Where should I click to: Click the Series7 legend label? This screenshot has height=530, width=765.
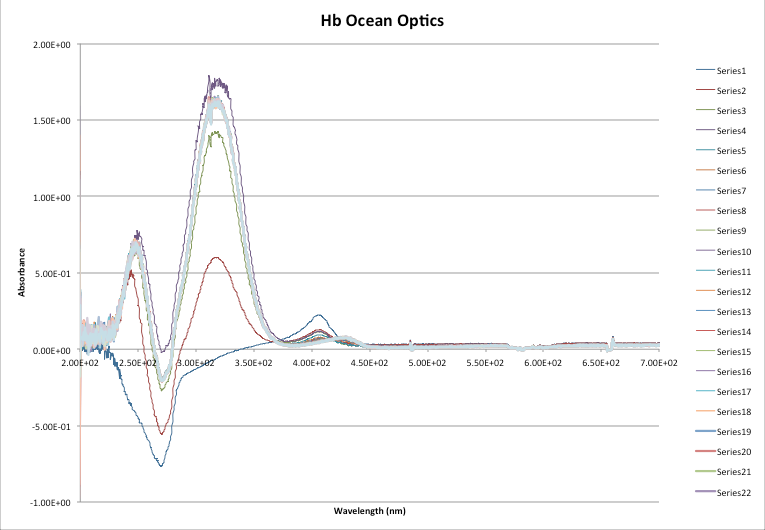pyautogui.click(x=731, y=191)
